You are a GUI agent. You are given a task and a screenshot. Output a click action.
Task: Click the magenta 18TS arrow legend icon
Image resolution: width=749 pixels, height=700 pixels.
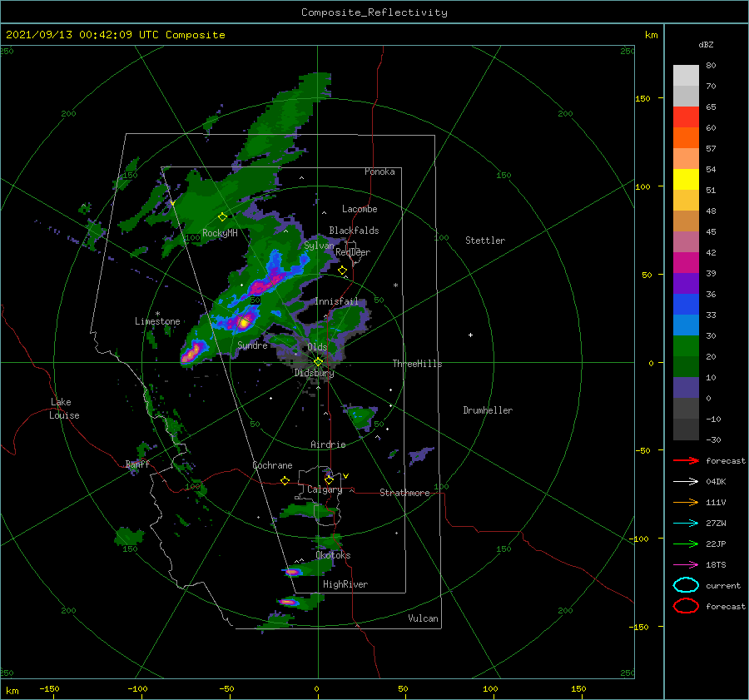click(686, 565)
